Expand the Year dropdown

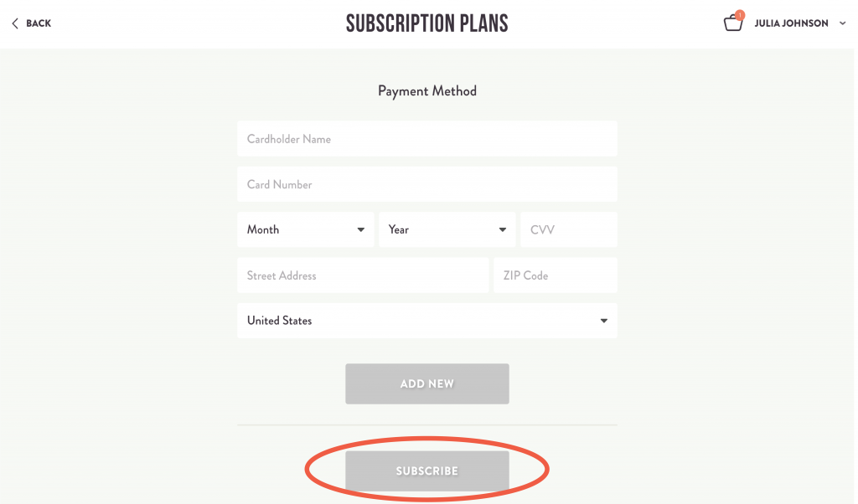click(447, 229)
